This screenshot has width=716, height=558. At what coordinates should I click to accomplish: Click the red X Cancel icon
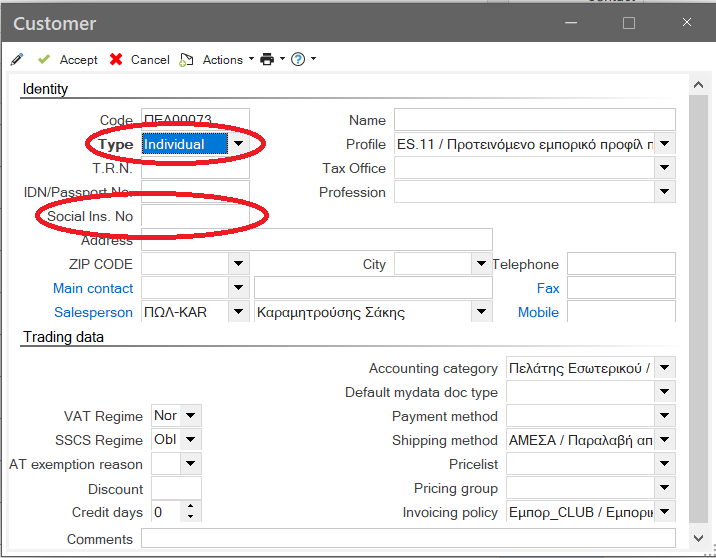(116, 59)
